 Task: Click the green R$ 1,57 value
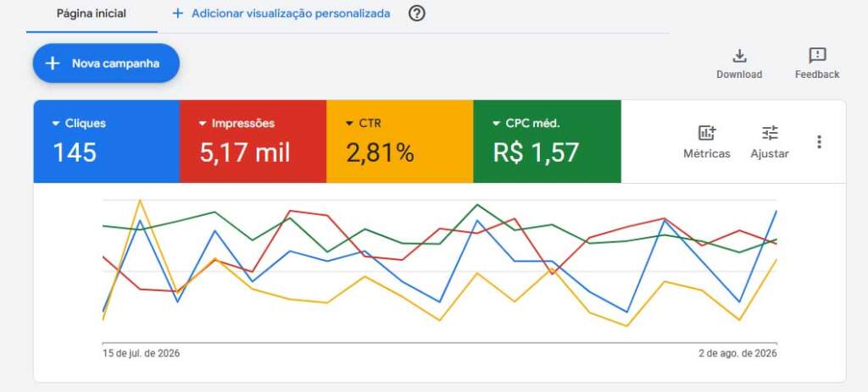pyautogui.click(x=536, y=152)
